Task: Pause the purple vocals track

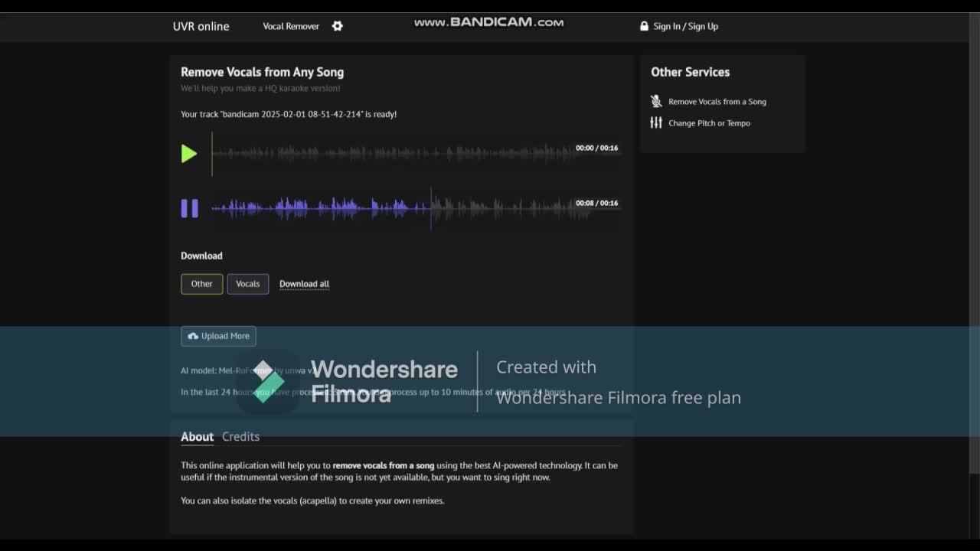Action: (x=189, y=208)
